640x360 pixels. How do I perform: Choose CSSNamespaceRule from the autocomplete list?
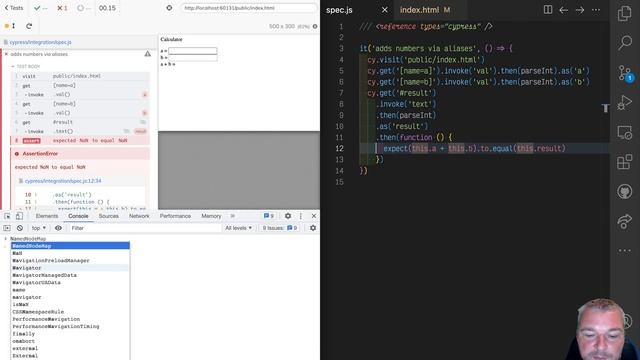(x=70, y=312)
